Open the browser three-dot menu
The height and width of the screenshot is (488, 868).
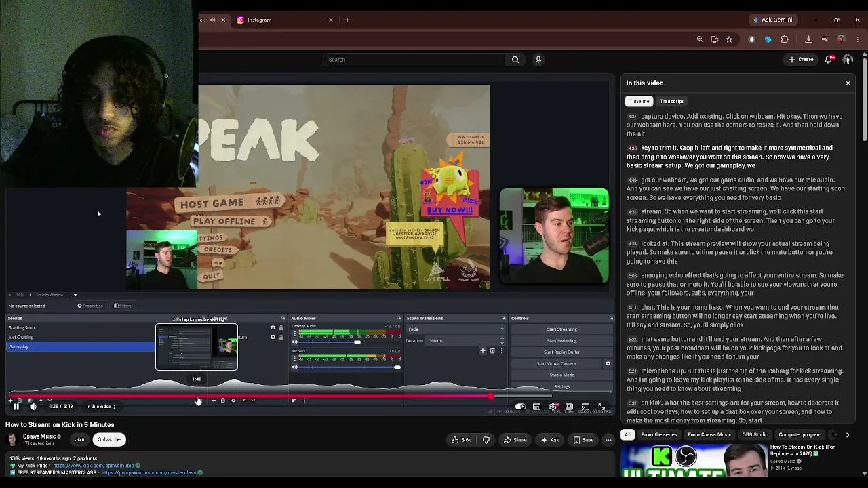(x=858, y=39)
